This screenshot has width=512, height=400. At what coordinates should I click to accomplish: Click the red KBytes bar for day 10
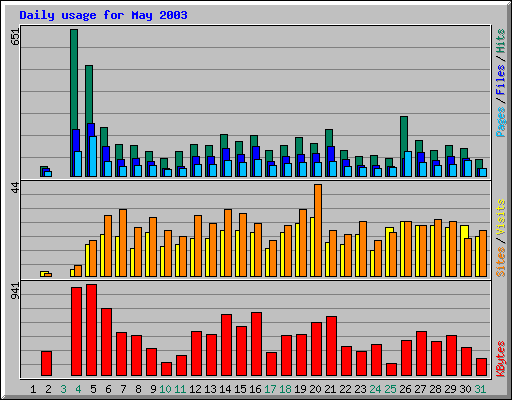tap(166, 369)
